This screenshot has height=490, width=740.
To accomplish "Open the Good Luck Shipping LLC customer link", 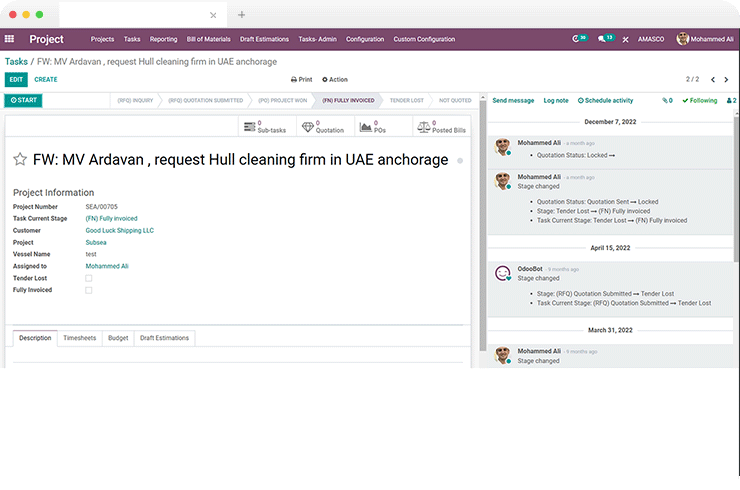I will pos(119,230).
